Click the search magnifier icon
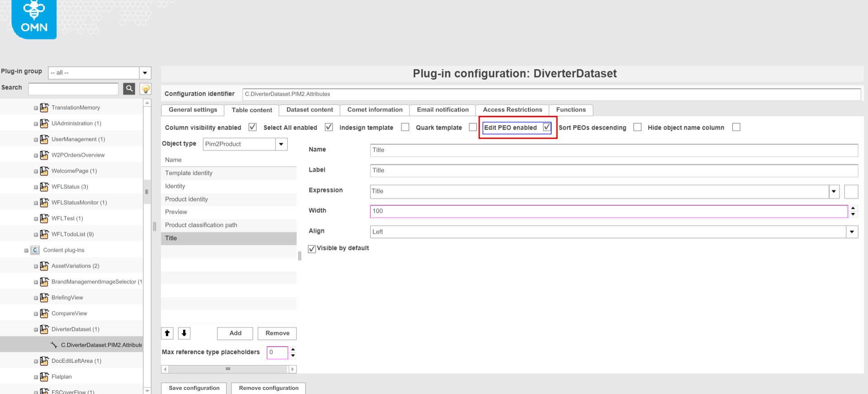This screenshot has height=394, width=868. click(x=129, y=89)
